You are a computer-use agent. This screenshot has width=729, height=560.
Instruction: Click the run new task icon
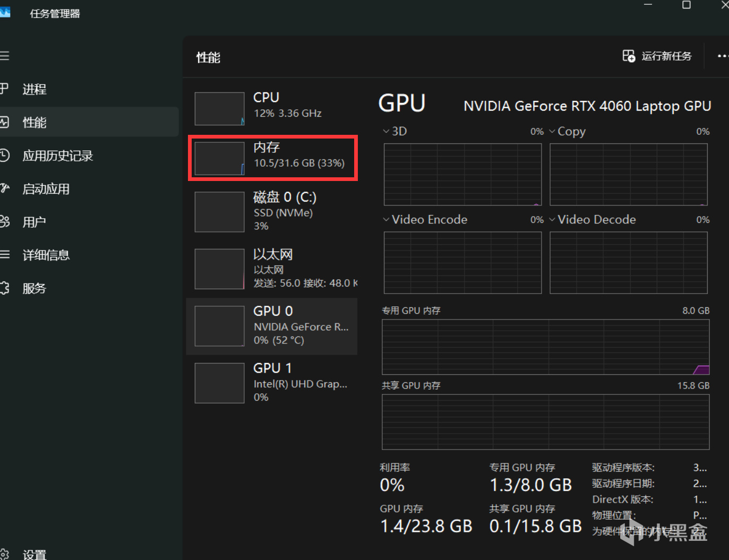point(629,56)
